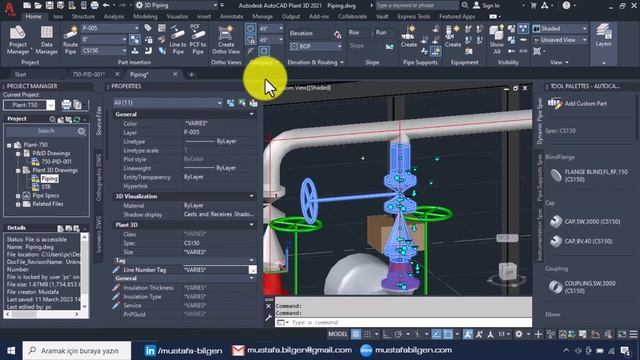Open workspace switching gear icon

(519, 334)
